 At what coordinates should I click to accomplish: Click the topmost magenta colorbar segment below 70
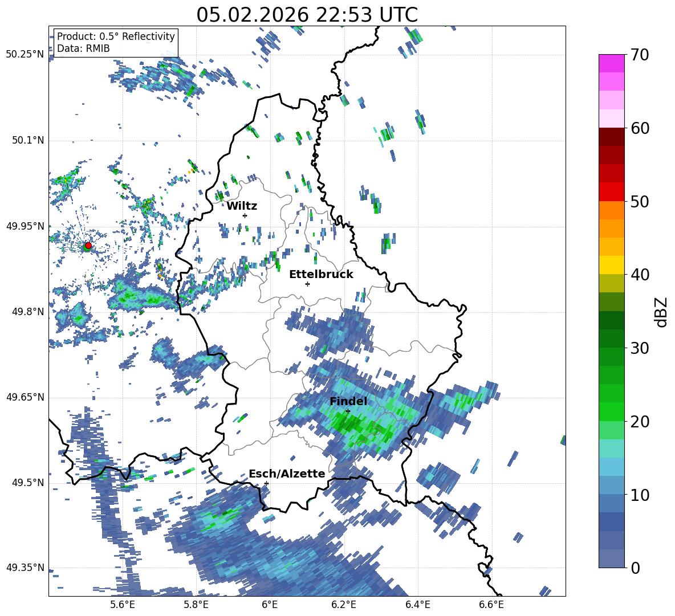[611, 64]
